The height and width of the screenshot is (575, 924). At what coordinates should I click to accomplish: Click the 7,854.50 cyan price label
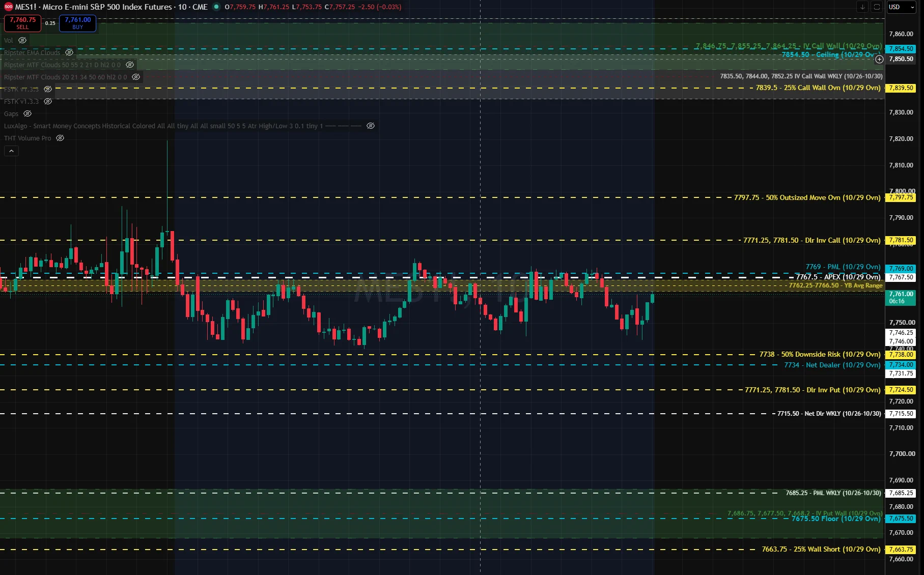click(901, 49)
